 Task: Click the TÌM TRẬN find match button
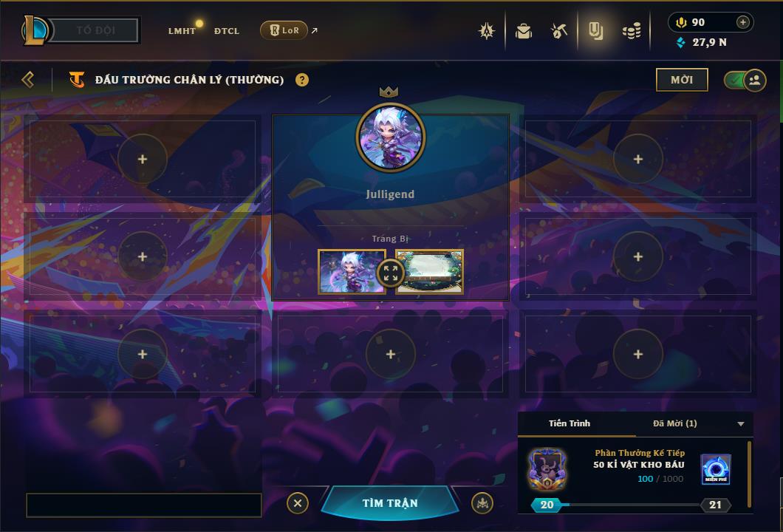pos(390,503)
